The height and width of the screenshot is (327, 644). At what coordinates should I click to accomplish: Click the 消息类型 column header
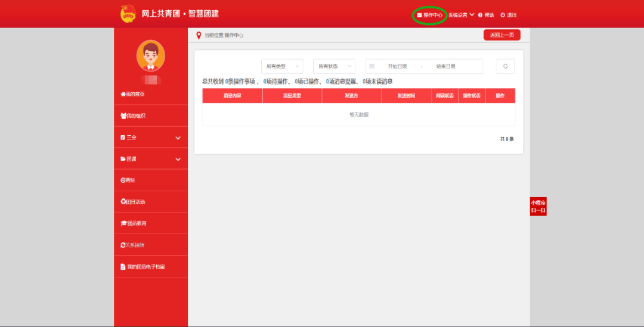[x=292, y=95]
